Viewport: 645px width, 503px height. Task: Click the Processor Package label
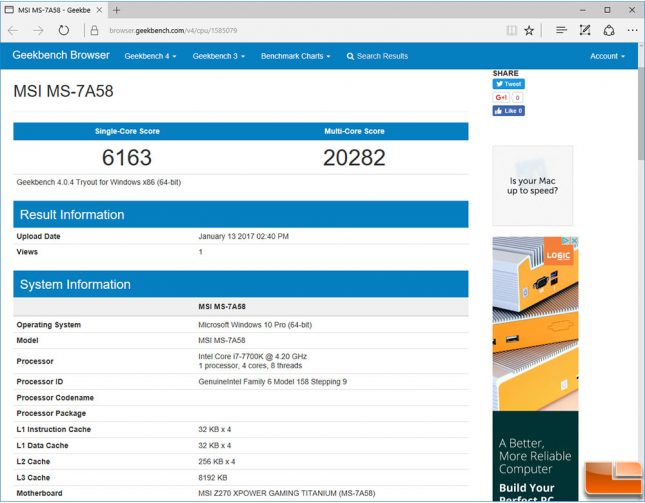(51, 413)
